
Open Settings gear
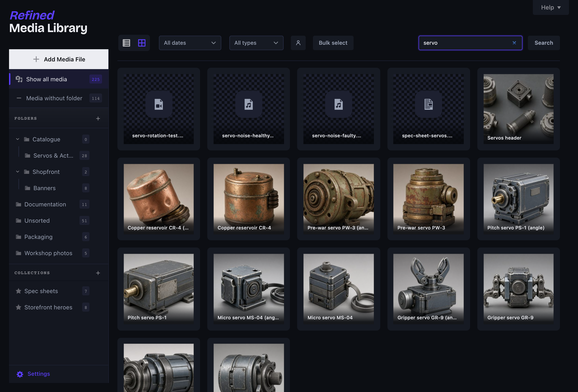[20, 374]
